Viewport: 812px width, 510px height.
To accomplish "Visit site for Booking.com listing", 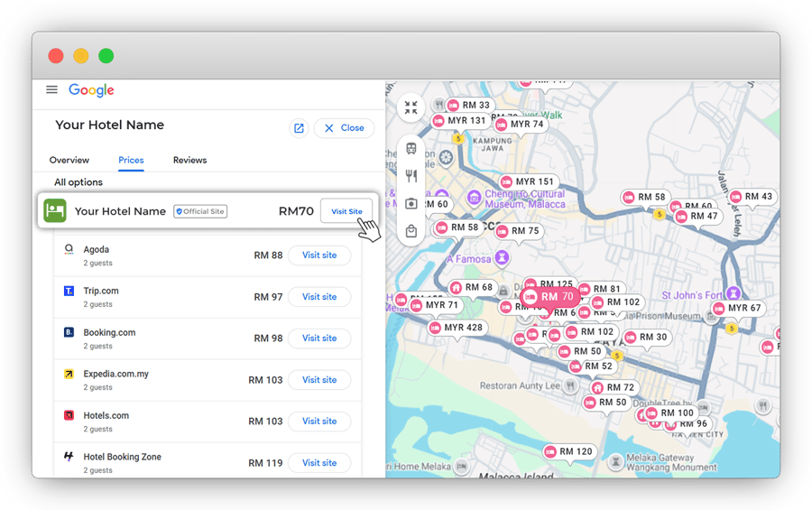I will click(319, 338).
